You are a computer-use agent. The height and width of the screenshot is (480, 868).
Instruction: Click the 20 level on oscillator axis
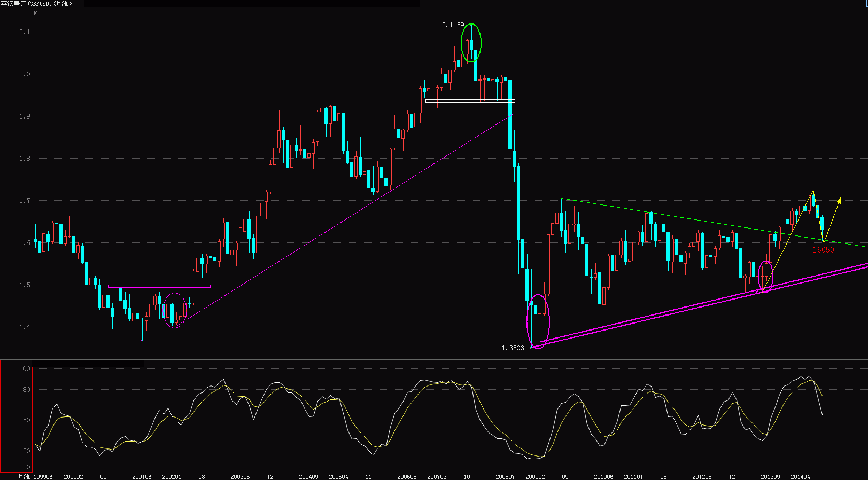point(27,451)
